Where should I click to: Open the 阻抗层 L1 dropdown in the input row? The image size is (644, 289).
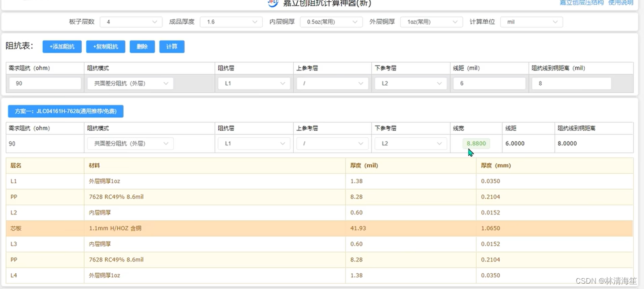[x=254, y=83]
